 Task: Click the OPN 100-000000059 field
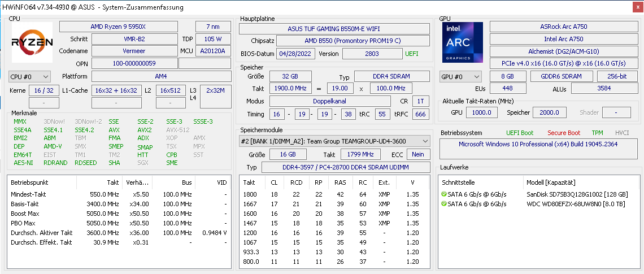tap(134, 63)
